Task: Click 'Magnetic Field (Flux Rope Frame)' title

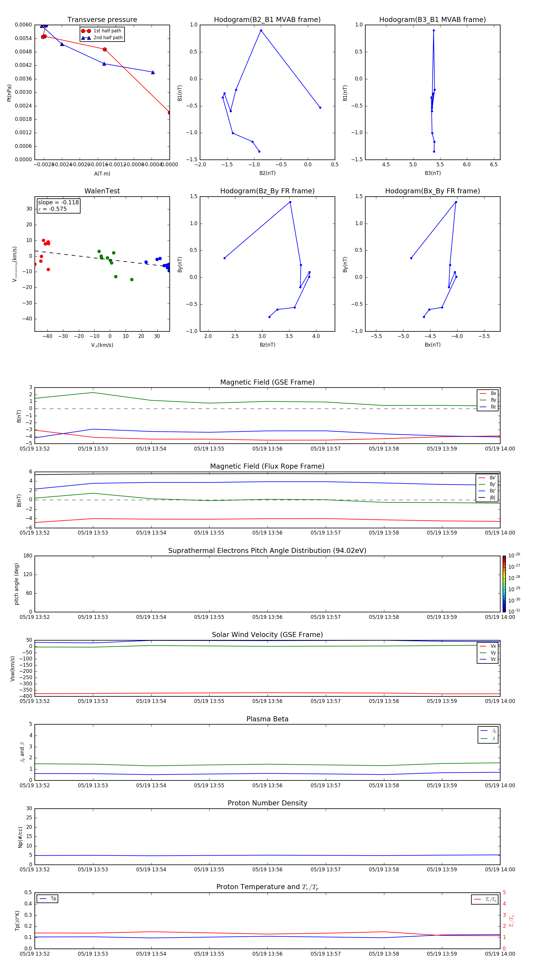Action: click(267, 467)
